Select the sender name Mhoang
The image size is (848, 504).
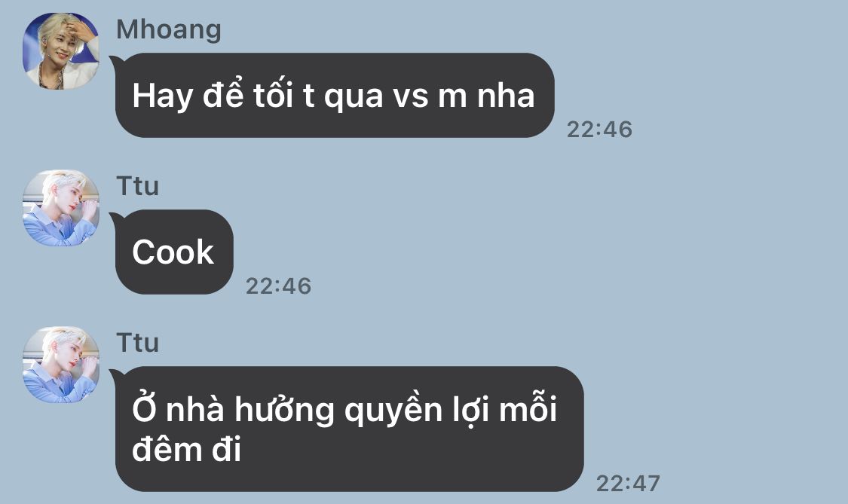coord(169,29)
